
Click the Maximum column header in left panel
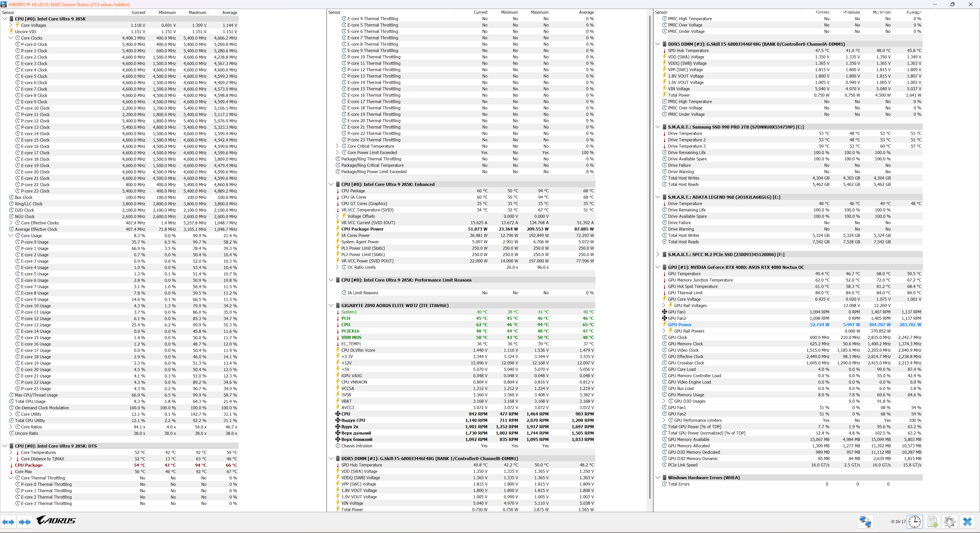coord(197,12)
